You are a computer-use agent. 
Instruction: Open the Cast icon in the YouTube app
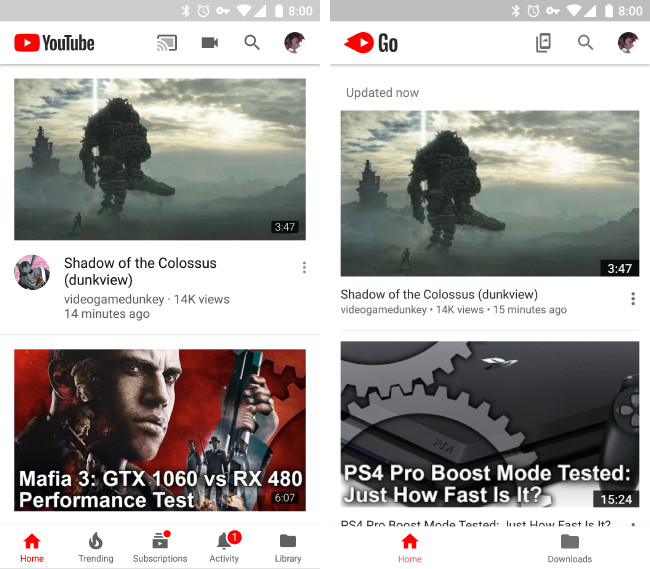point(167,43)
